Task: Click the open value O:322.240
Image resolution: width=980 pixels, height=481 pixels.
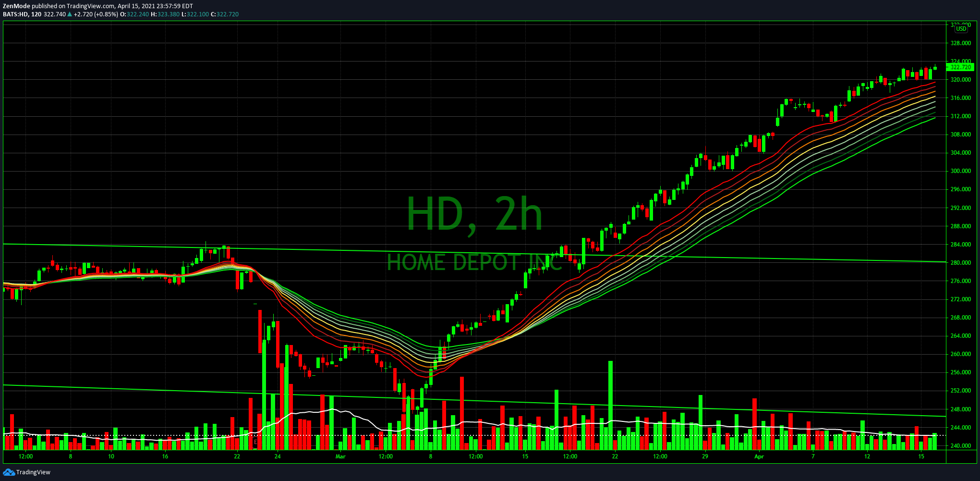Action: click(134, 14)
